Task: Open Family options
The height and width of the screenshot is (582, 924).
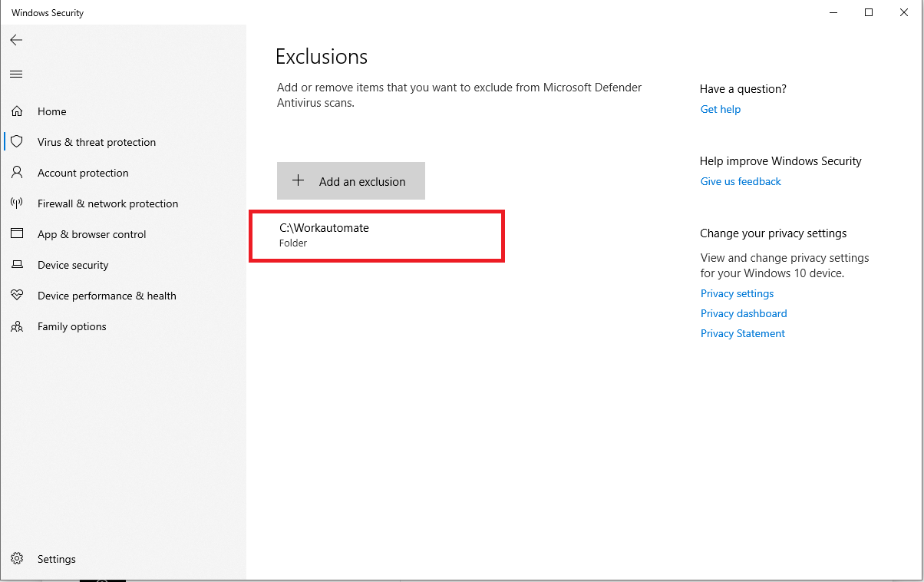Action: (x=123, y=326)
